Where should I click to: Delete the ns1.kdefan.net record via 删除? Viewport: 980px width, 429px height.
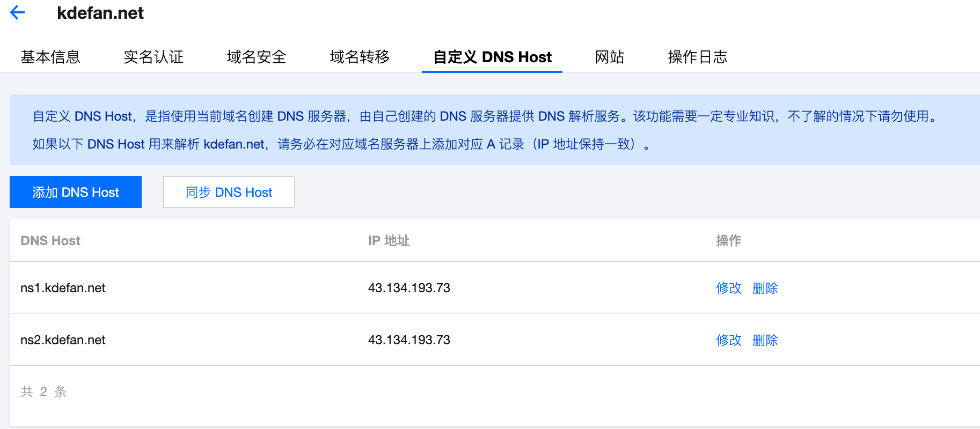[x=765, y=288]
